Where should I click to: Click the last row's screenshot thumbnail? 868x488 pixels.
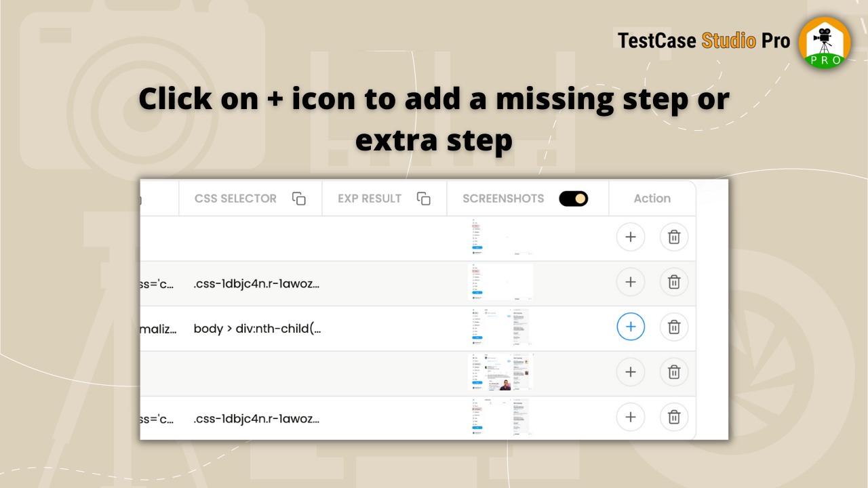(502, 417)
